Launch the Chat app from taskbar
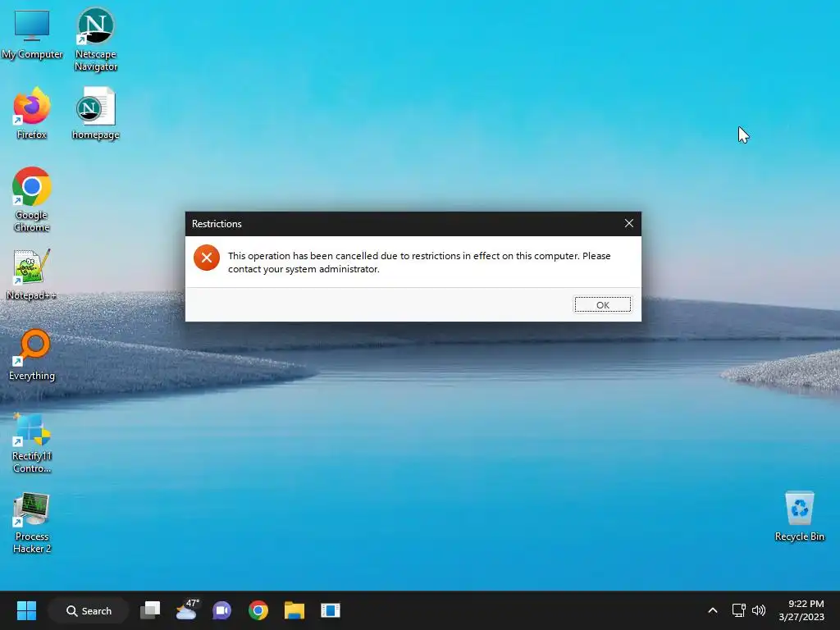The height and width of the screenshot is (630, 840). click(221, 610)
